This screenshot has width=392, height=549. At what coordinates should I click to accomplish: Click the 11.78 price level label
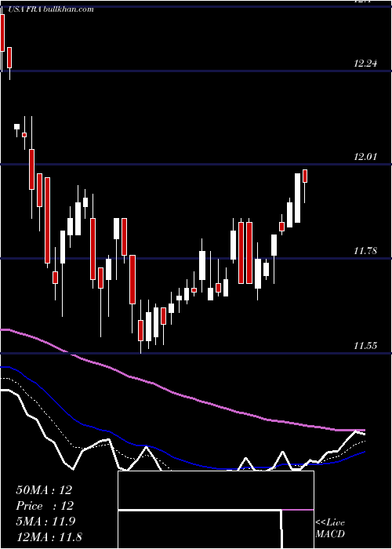(x=365, y=251)
